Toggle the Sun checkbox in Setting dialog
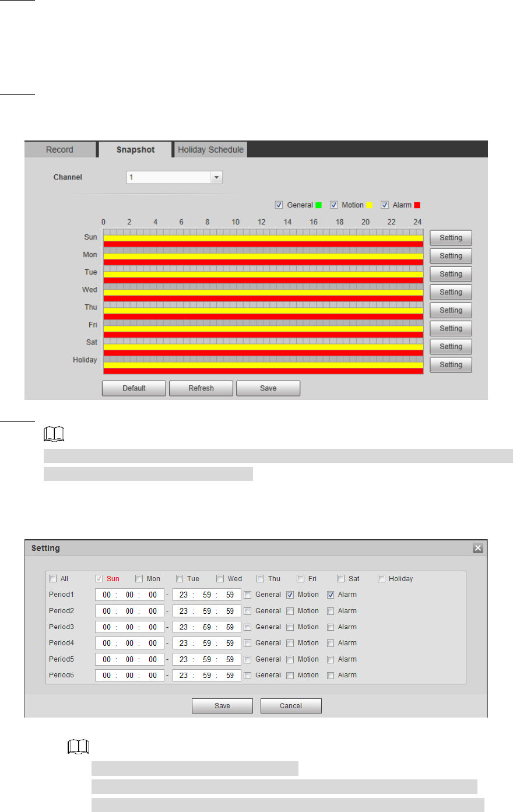513x812 pixels. [x=99, y=579]
